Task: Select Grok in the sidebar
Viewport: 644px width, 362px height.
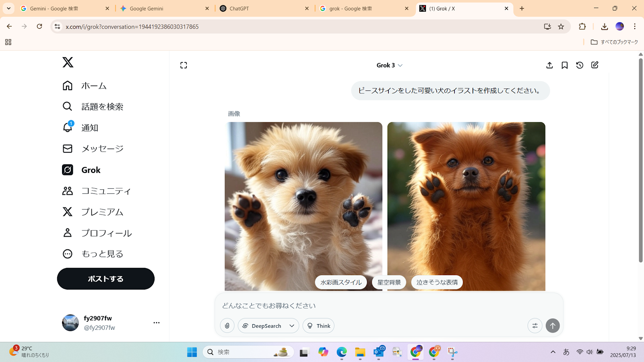Action: point(81,170)
